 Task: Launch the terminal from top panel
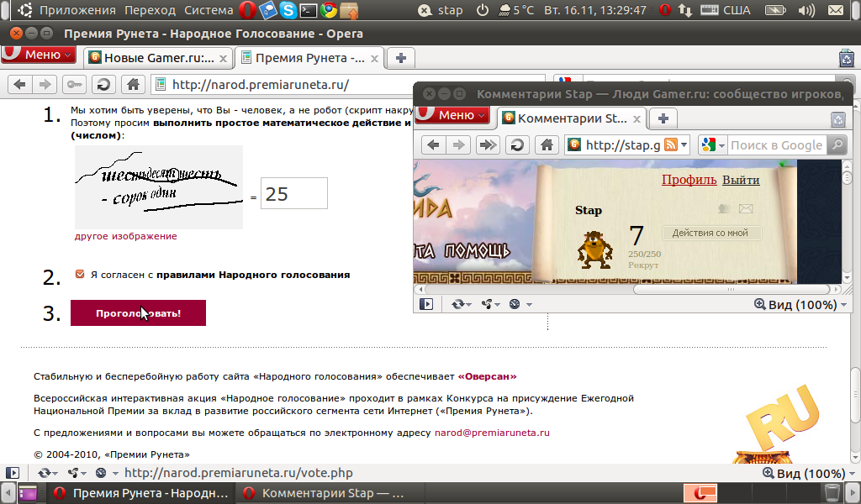309,10
